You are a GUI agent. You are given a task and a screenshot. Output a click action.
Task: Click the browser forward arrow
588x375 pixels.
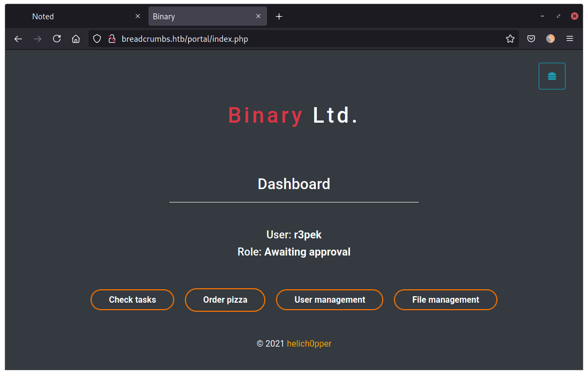point(38,39)
